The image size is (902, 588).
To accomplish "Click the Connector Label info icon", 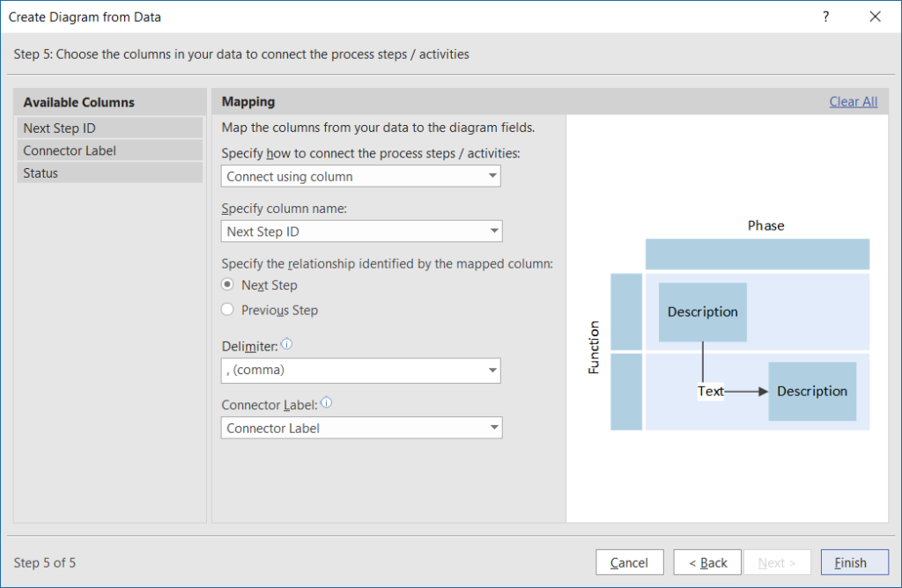I will click(x=326, y=402).
